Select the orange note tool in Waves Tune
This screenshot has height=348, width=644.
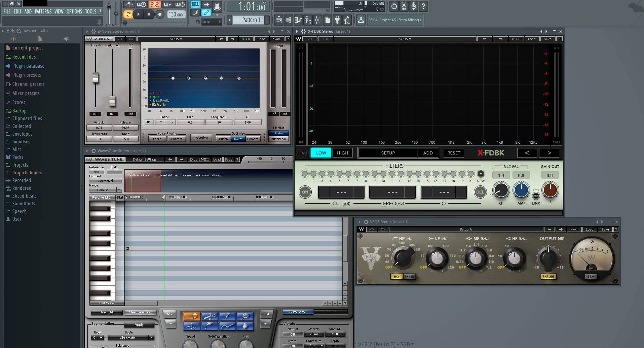(x=192, y=316)
